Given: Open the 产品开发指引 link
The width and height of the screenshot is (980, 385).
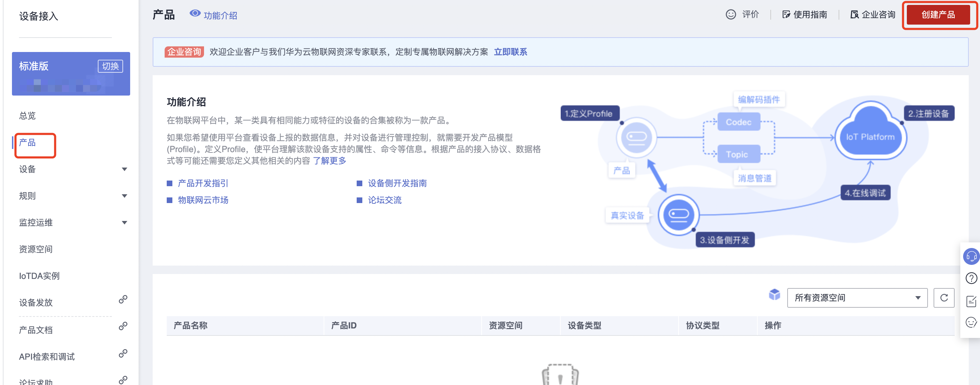Looking at the screenshot, I should (203, 183).
